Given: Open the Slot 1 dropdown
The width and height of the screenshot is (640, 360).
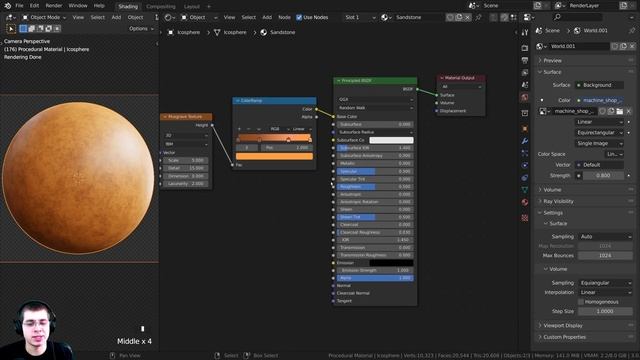Looking at the screenshot, I should [360, 18].
